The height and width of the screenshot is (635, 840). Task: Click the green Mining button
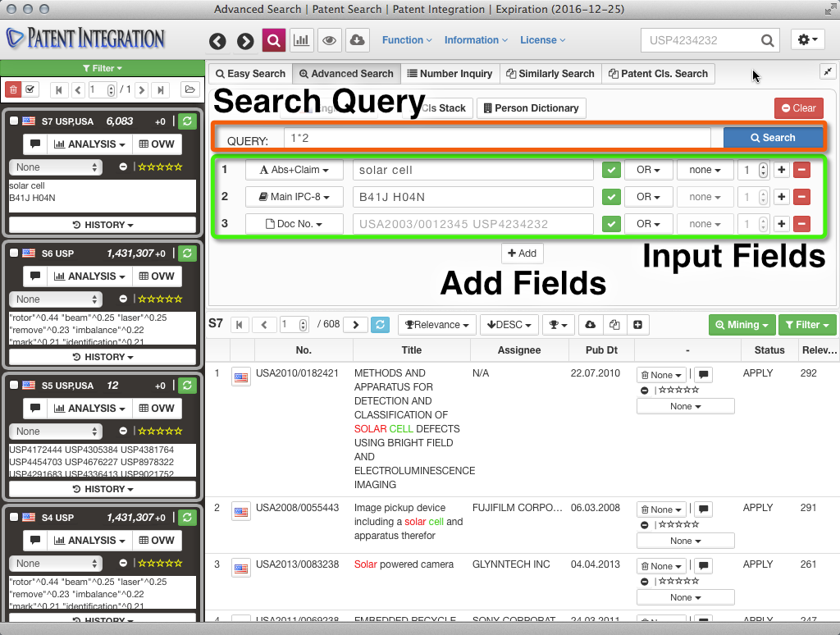coord(742,325)
